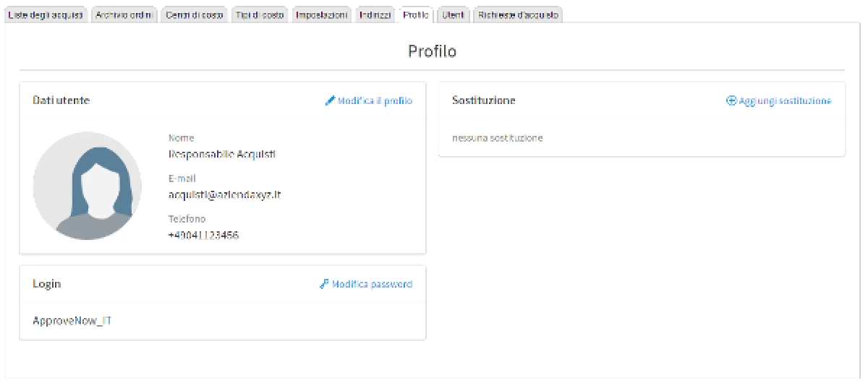This screenshot has height=383, width=868.
Task: Click the pencil icon beside Modifica il profilo
Action: 331,101
